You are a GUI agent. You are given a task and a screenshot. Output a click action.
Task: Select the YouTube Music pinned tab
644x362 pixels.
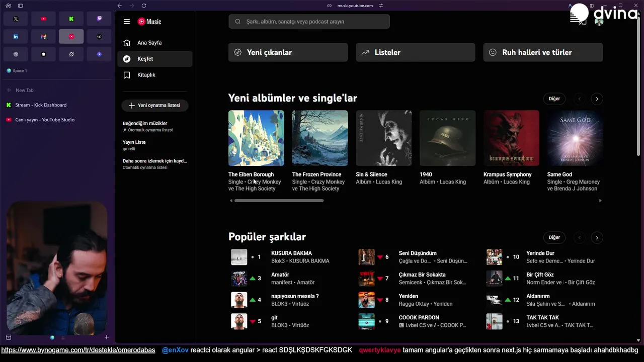71,37
